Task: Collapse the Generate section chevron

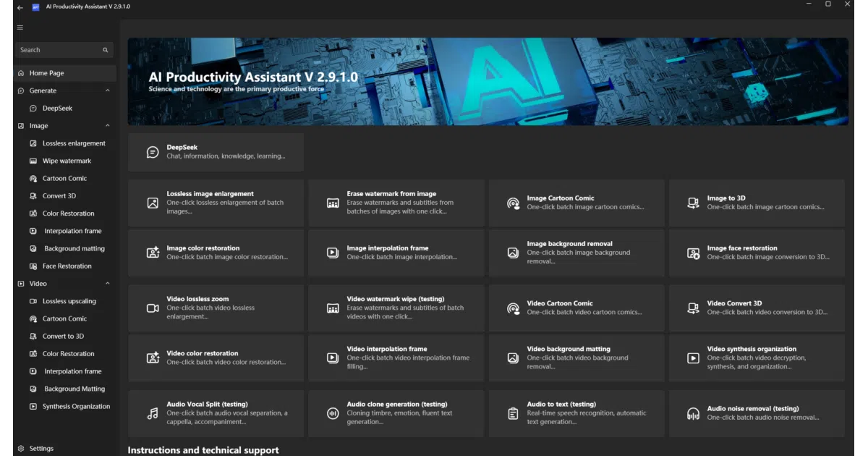Action: coord(108,90)
